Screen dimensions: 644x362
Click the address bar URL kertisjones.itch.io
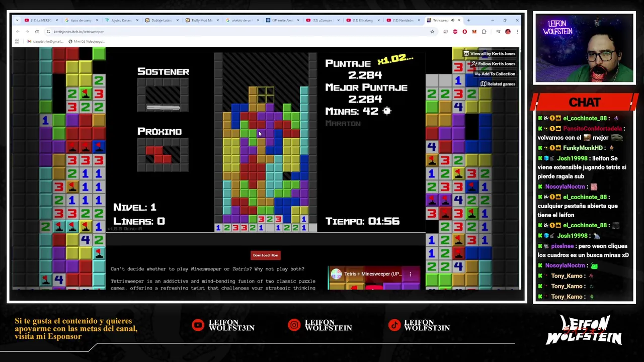coord(78,32)
